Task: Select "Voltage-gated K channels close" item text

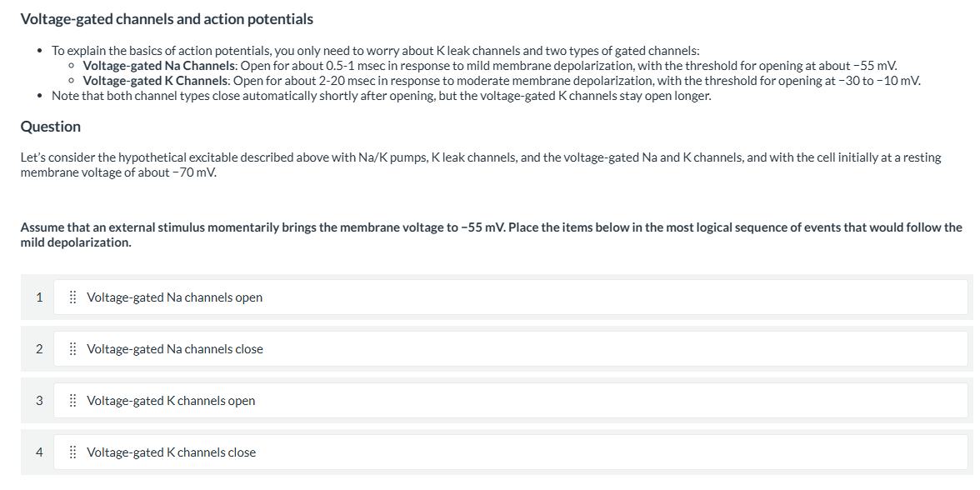Action: pyautogui.click(x=171, y=452)
